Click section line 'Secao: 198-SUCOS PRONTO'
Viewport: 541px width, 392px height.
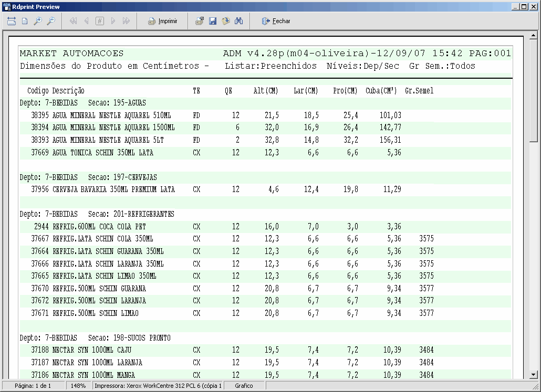(129, 338)
